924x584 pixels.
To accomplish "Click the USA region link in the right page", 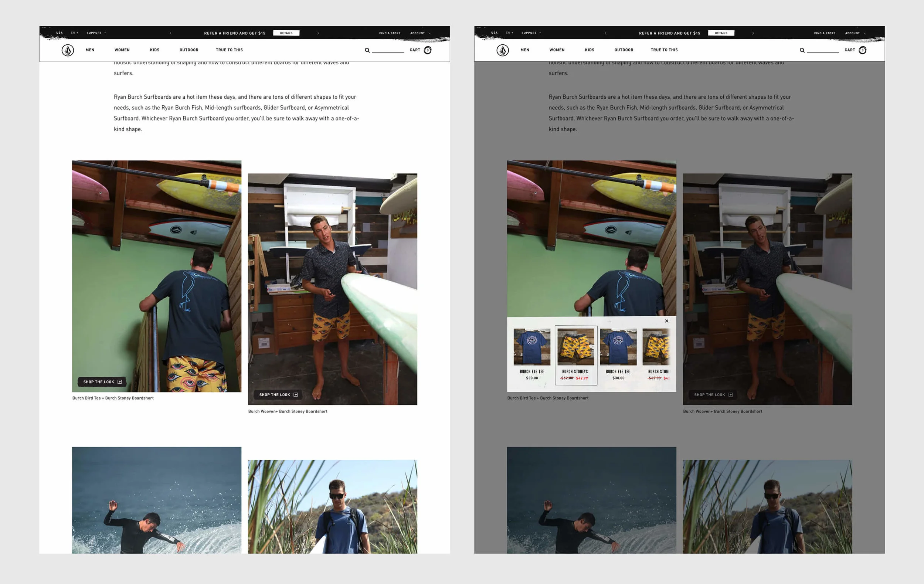I will (x=494, y=33).
